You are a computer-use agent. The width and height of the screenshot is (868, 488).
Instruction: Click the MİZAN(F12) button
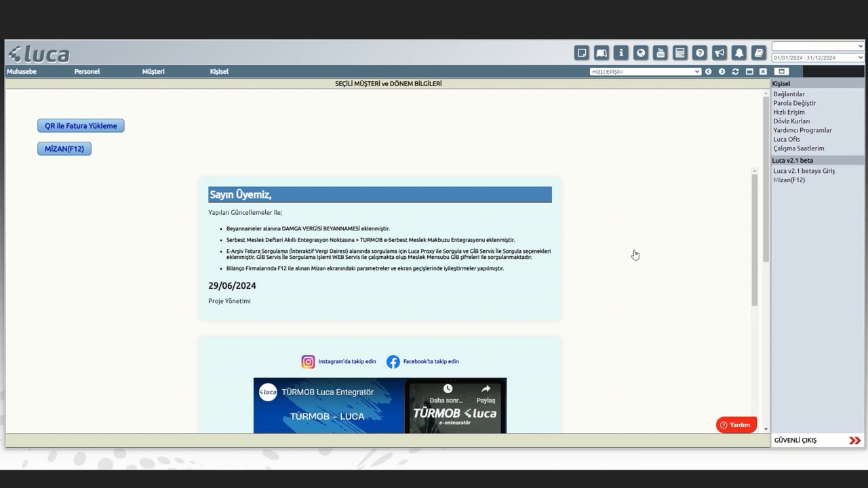point(64,148)
